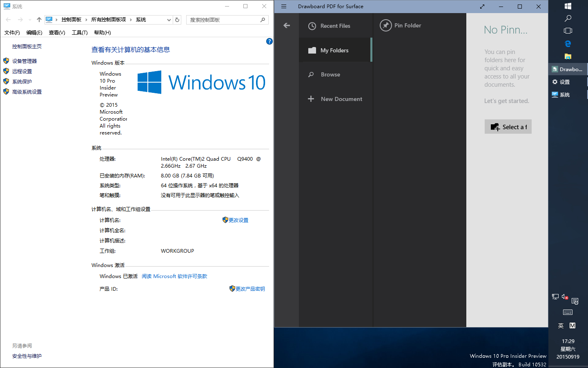Open the Windows Start button
The image size is (588, 368).
[568, 6]
